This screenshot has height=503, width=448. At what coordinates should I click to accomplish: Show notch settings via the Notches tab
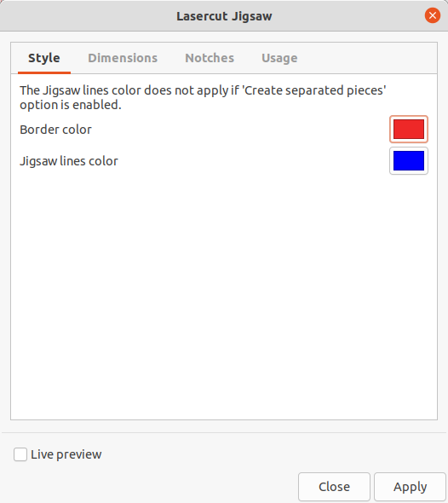click(x=210, y=58)
